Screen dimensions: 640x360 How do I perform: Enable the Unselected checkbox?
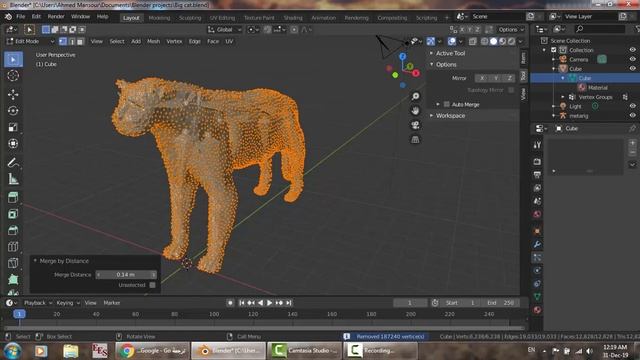pyautogui.click(x=152, y=285)
